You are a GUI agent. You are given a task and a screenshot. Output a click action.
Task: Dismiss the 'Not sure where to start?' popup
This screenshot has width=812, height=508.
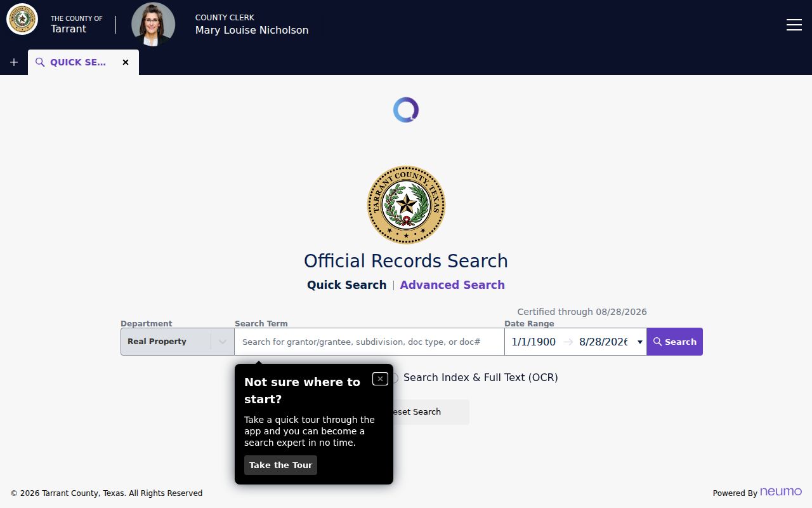point(380,378)
